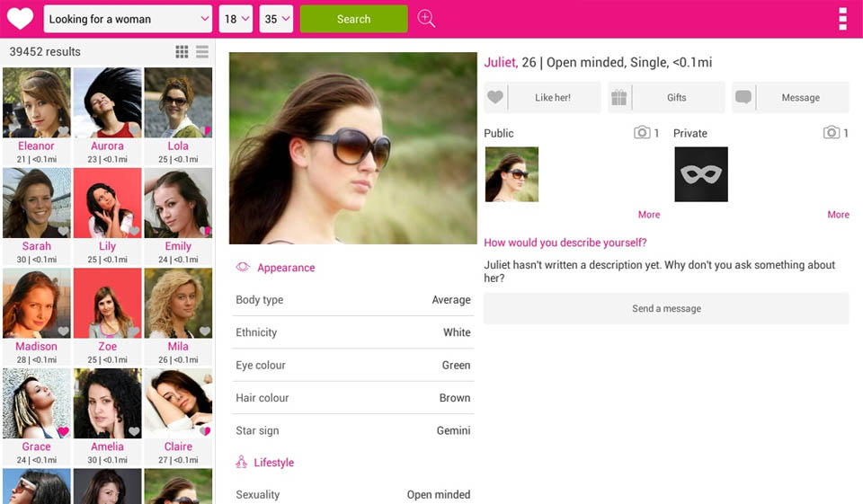Switch results to list view
This screenshot has height=504, width=863.
pos(202,52)
